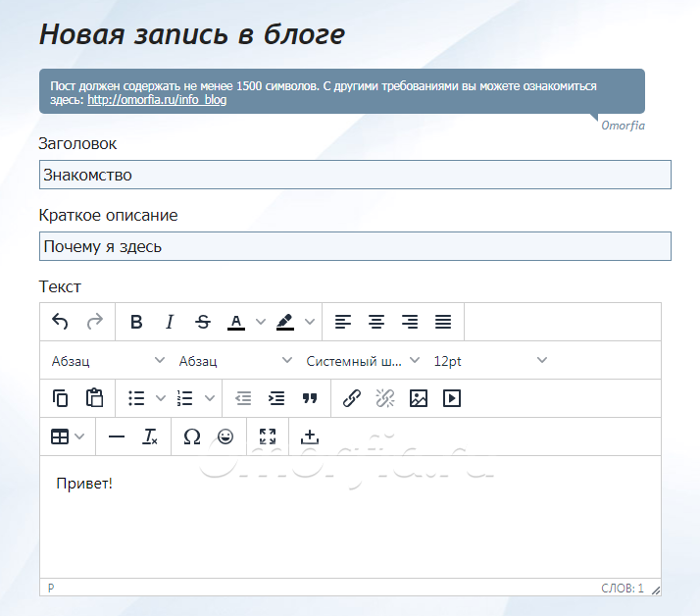Insert an image
Image resolution: width=700 pixels, height=616 pixels.
click(419, 398)
